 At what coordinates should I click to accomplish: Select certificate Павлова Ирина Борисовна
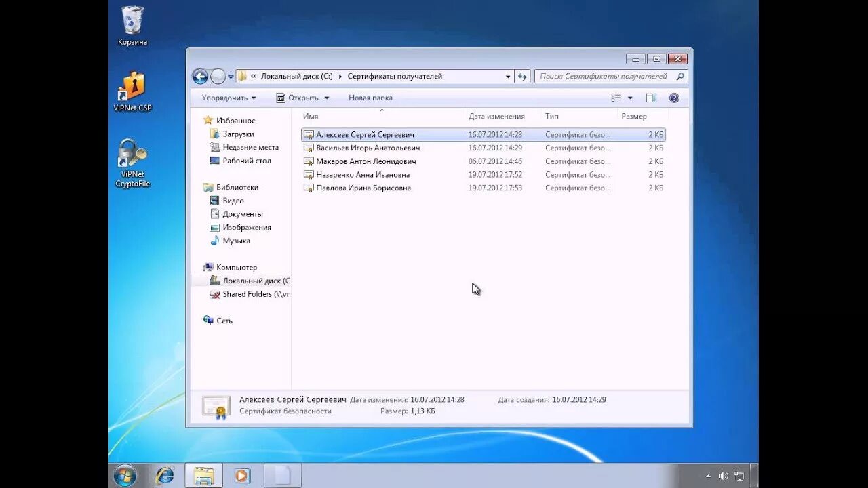[483, 188]
